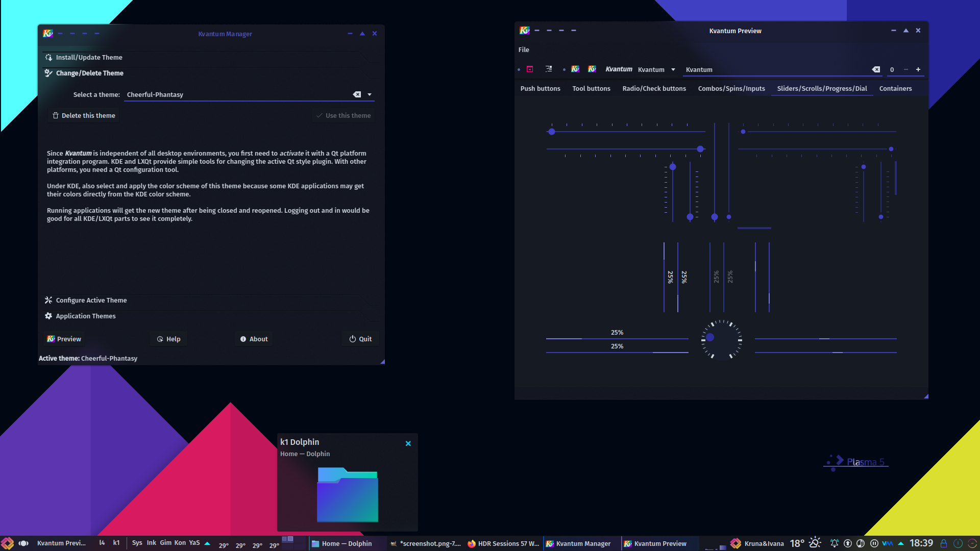Click the Plasma 5 desktop widget
The width and height of the screenshot is (980, 551).
click(856, 462)
